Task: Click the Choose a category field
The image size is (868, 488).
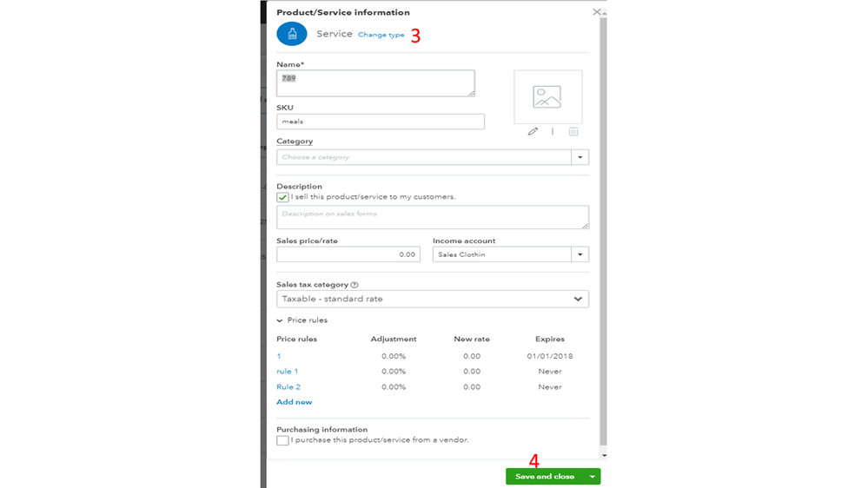Action: tap(424, 157)
